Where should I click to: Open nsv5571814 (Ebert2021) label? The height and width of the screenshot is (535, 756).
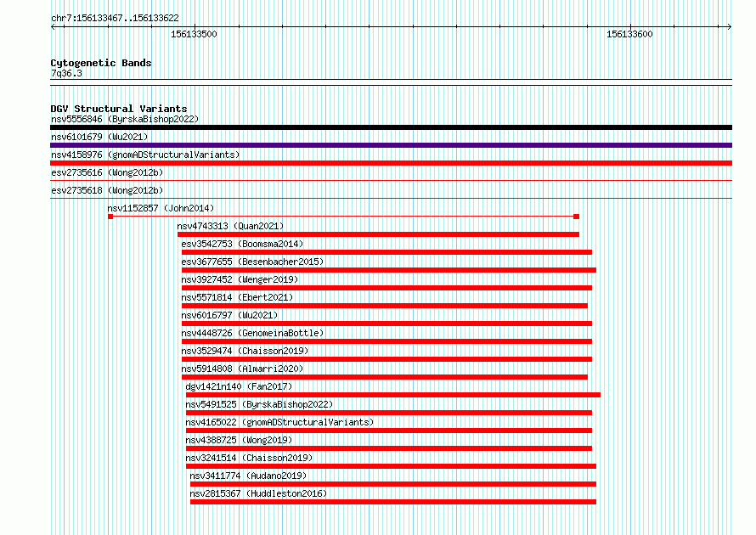coord(237,297)
